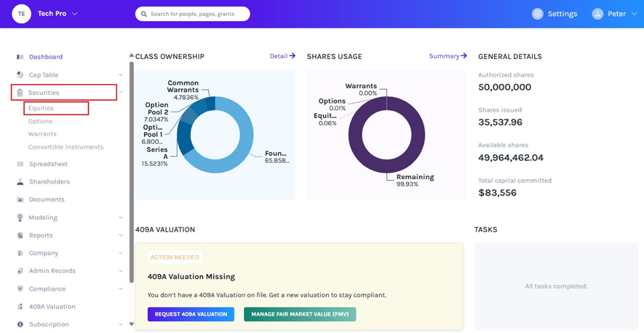Expand the Cap Table chevron

point(120,75)
